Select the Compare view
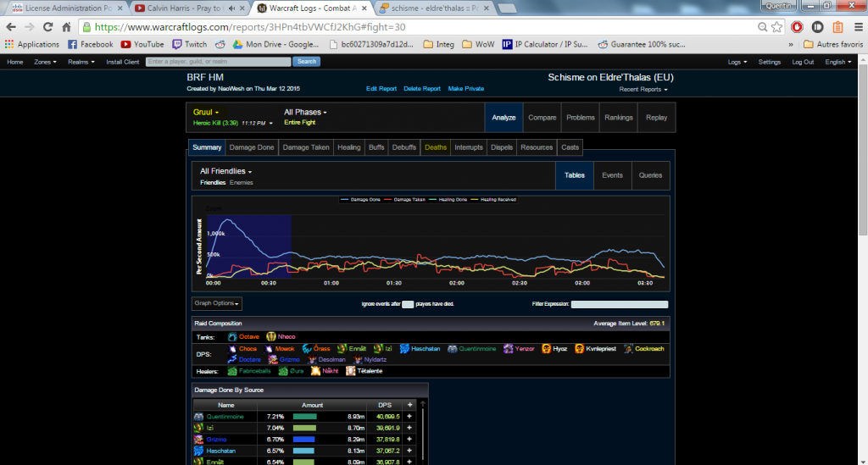 (x=542, y=117)
